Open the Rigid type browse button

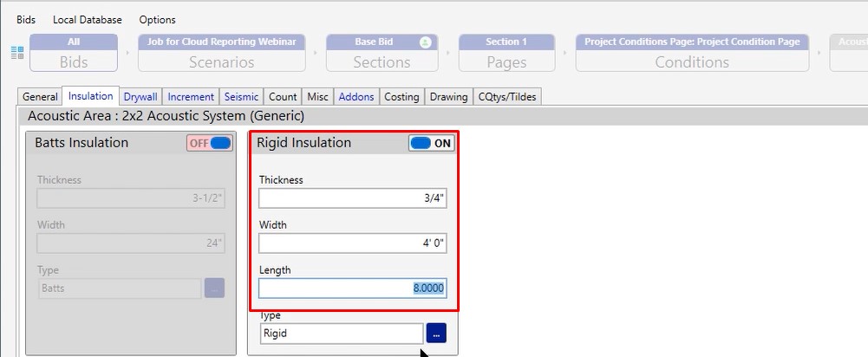[x=436, y=333]
